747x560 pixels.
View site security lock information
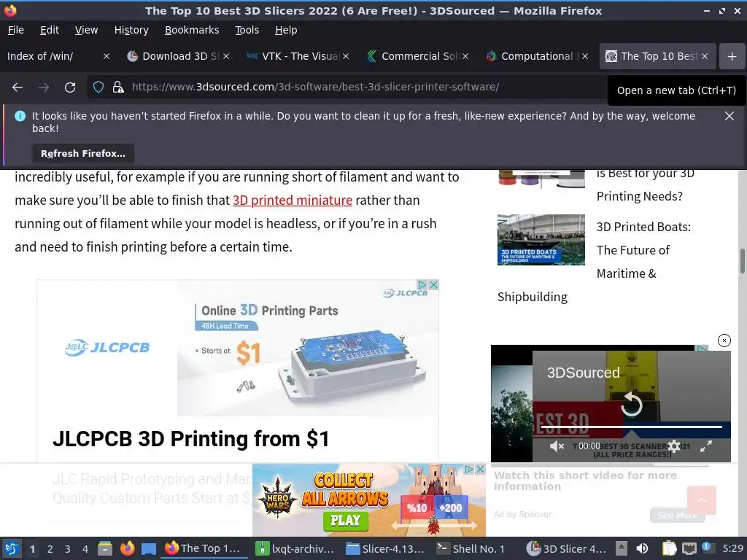(x=118, y=87)
